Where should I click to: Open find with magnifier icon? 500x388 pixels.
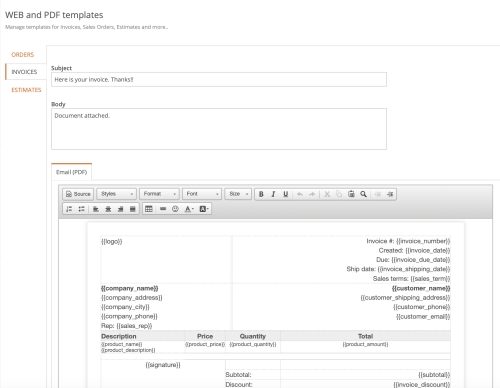click(x=364, y=194)
